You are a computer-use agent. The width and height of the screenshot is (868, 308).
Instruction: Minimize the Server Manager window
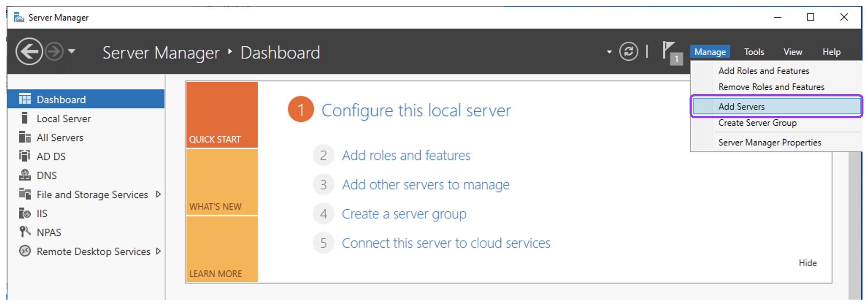pos(777,17)
